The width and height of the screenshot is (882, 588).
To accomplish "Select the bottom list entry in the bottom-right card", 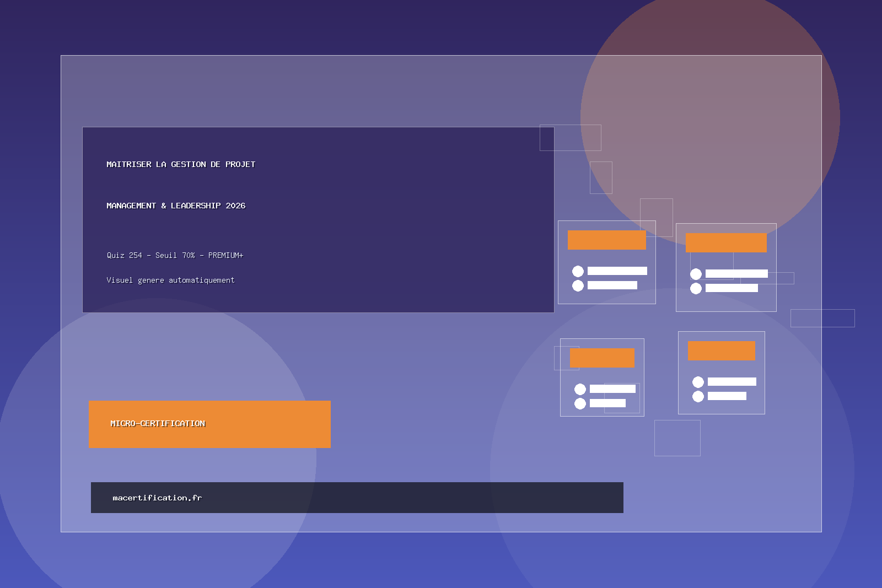I will pos(727,396).
